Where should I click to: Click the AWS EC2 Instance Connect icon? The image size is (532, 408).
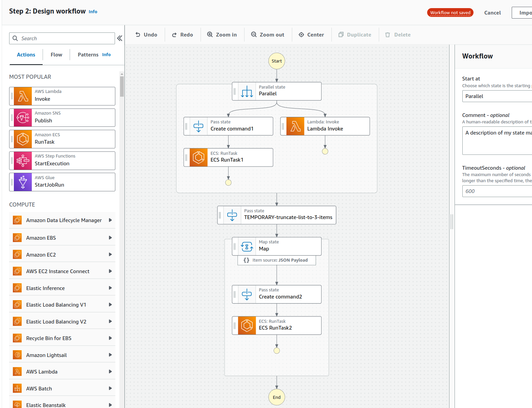tap(17, 271)
